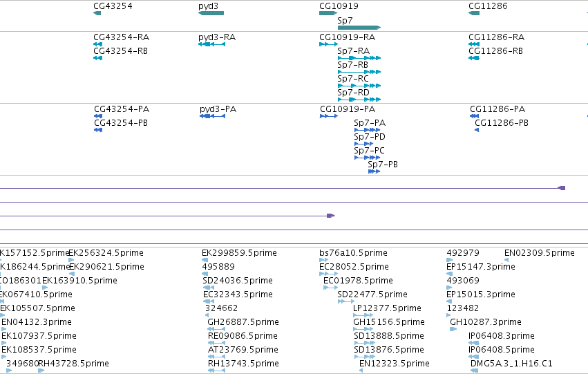Open the CG10919 gene label

click(x=339, y=6)
